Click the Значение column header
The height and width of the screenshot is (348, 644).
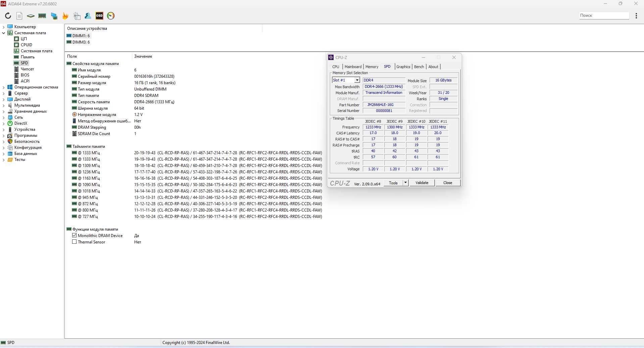click(x=143, y=56)
